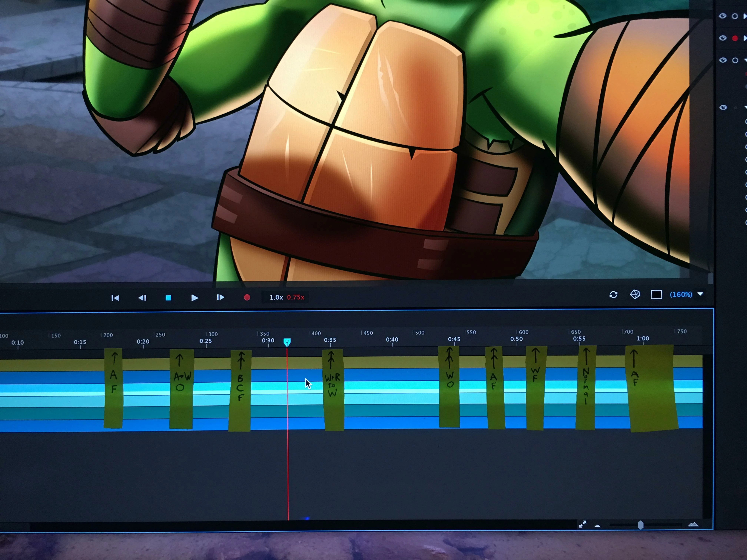Click frame number 700 on the ruler

coord(628,332)
